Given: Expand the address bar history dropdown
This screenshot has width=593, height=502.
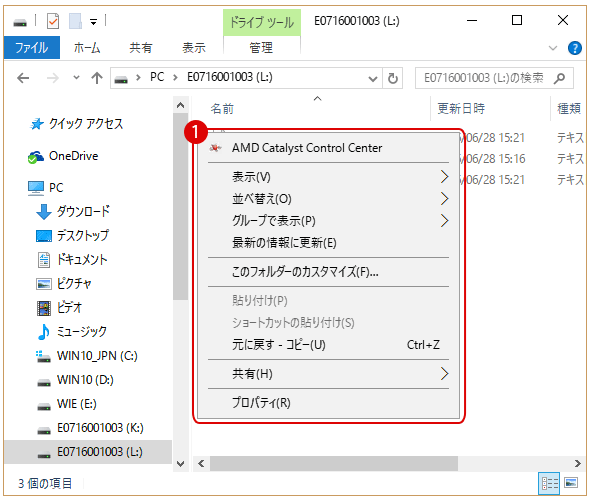Looking at the screenshot, I should coord(373,79).
